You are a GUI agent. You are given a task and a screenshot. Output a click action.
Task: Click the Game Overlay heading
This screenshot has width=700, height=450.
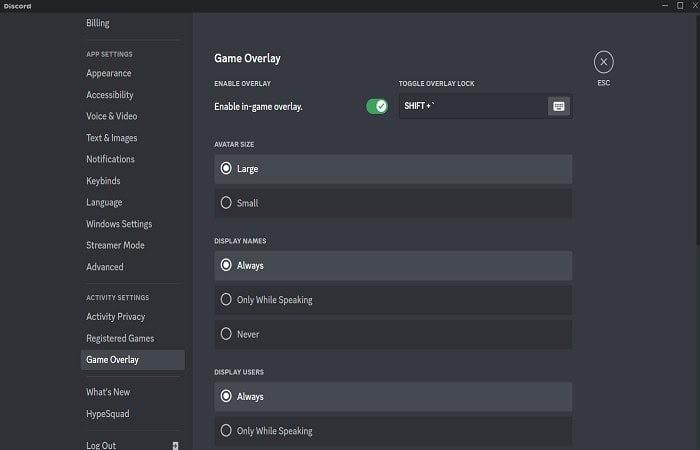(x=247, y=58)
